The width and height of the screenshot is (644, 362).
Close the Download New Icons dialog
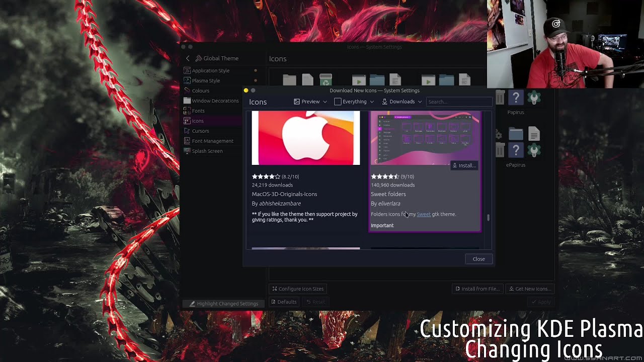478,259
